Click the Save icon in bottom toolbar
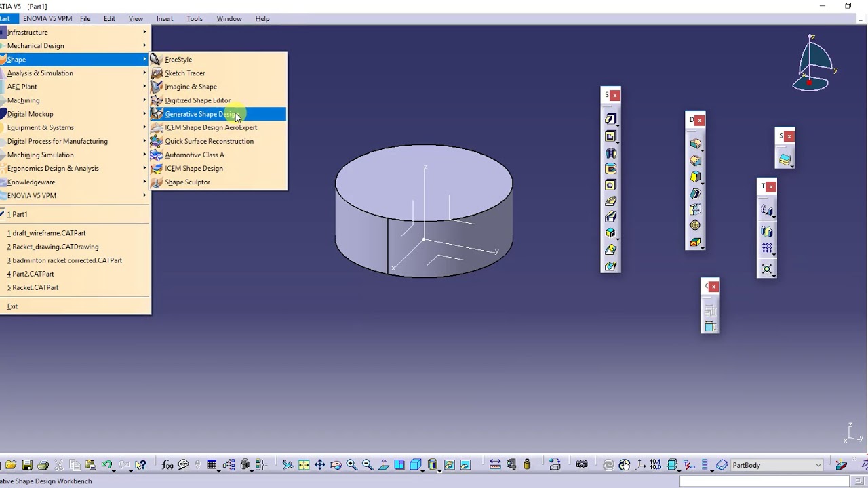 [27, 465]
